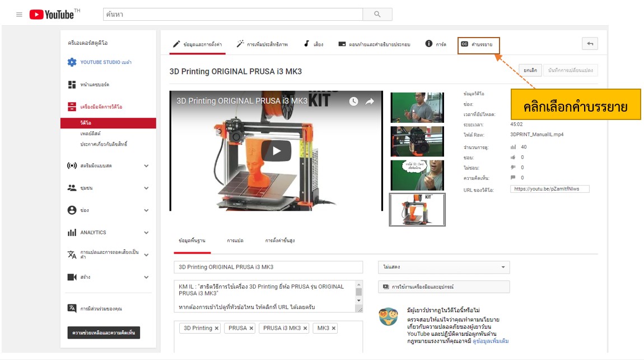
Task: Select the first green-screen thumbnail
Action: 417,108
